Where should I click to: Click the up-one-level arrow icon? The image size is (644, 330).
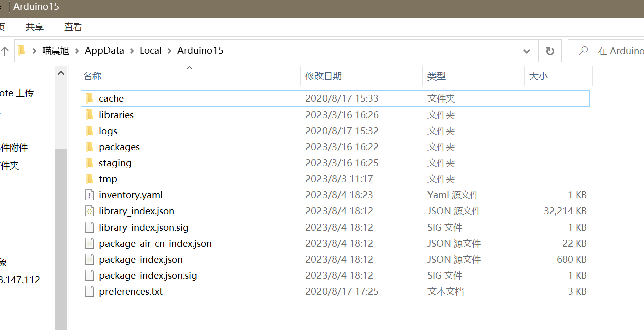[5, 50]
